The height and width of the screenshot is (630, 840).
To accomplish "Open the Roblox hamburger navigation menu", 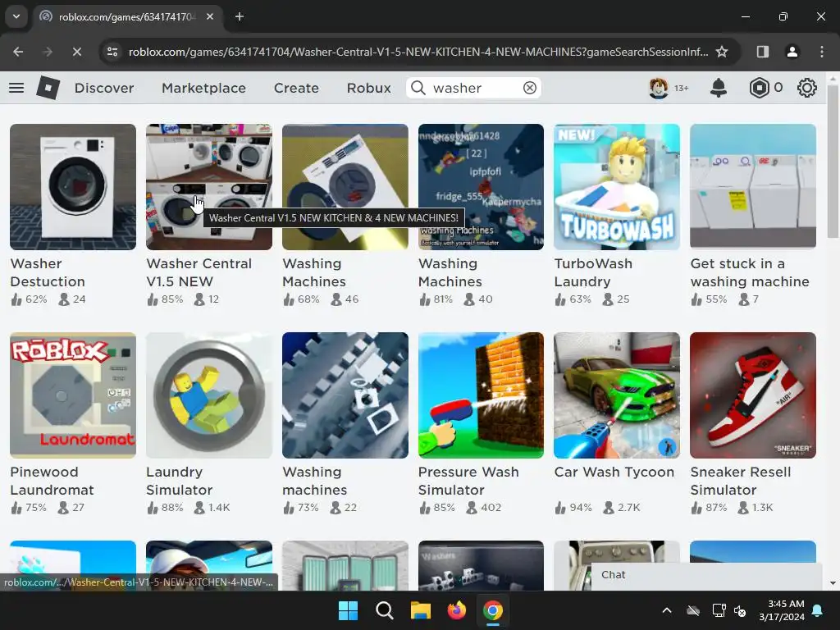I will click(16, 88).
